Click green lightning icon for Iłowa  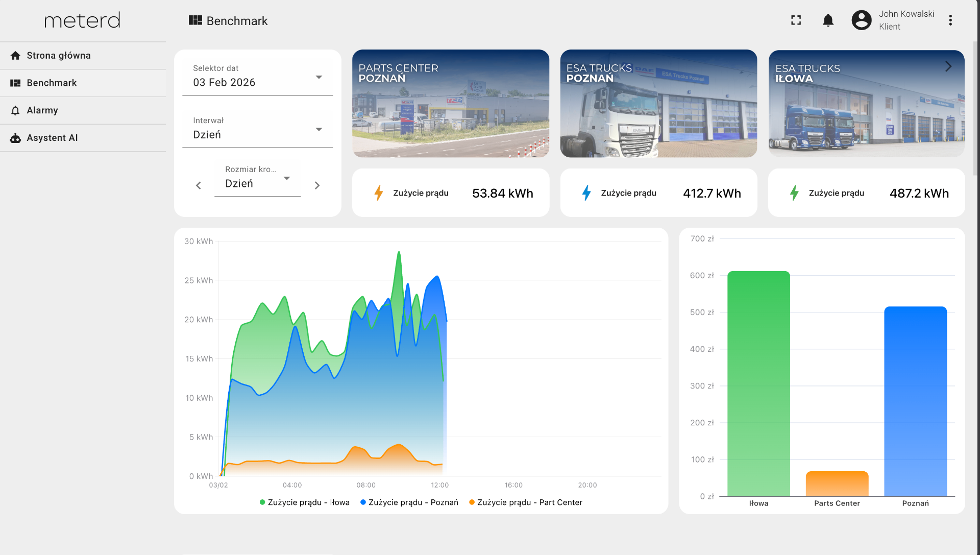794,193
